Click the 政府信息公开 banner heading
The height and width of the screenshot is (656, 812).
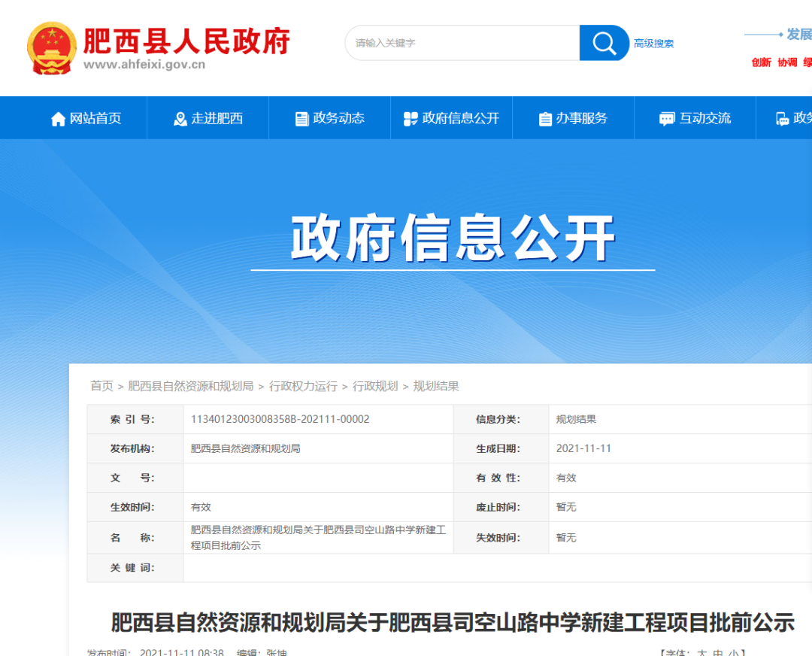pyautogui.click(x=453, y=238)
